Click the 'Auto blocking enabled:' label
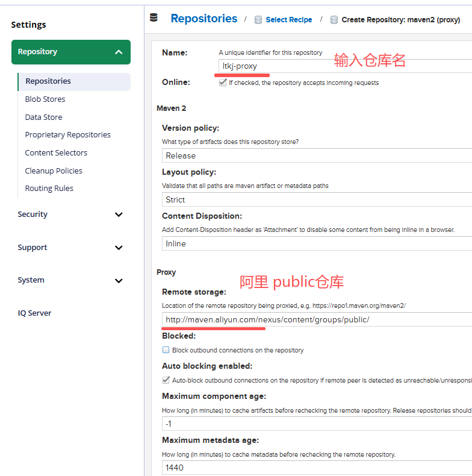This screenshot has height=476, width=472. [207, 366]
